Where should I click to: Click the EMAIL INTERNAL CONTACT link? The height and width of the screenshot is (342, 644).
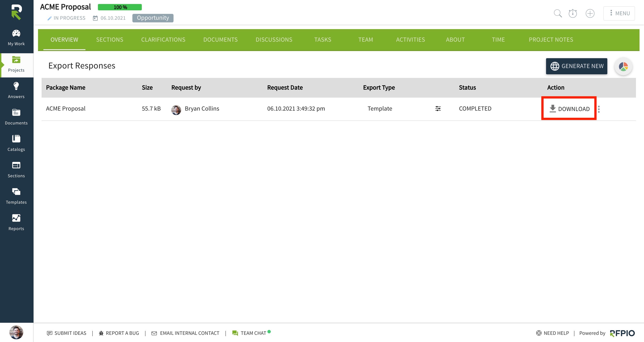pyautogui.click(x=185, y=333)
